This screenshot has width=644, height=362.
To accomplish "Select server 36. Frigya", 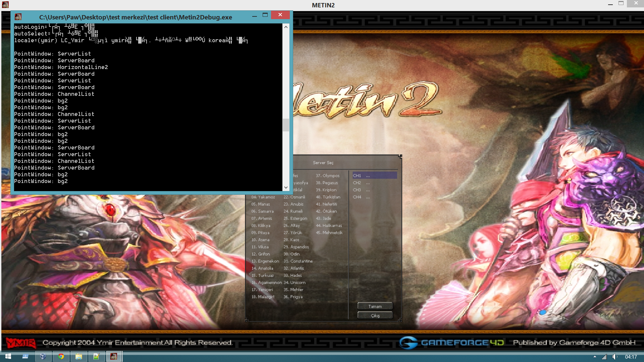I will click(293, 297).
